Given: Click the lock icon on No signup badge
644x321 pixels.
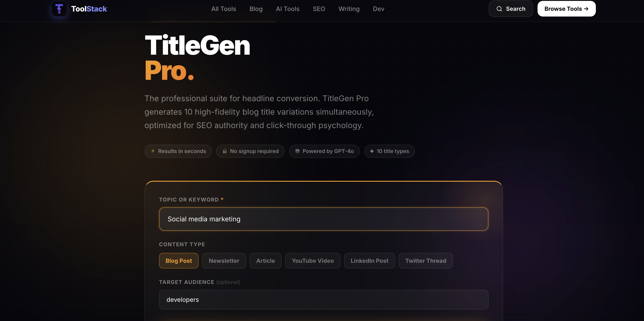Looking at the screenshot, I should coord(225,151).
